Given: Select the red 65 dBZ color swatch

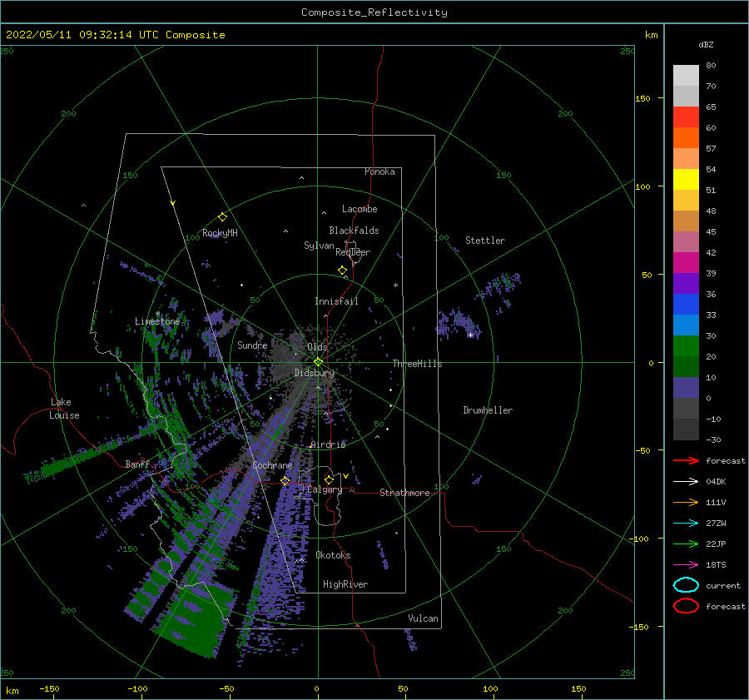Looking at the screenshot, I should [x=686, y=117].
